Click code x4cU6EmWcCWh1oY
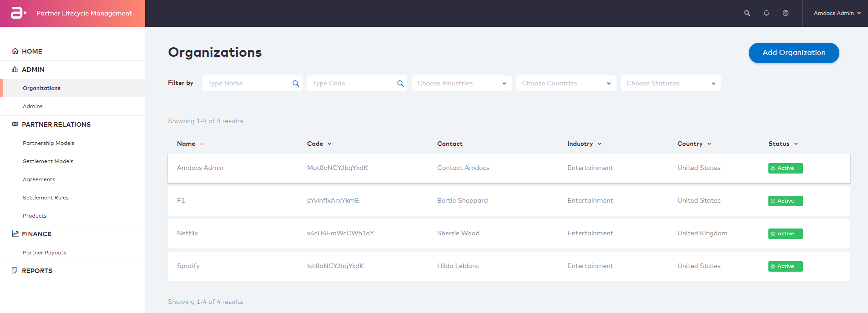868x313 pixels. click(340, 233)
